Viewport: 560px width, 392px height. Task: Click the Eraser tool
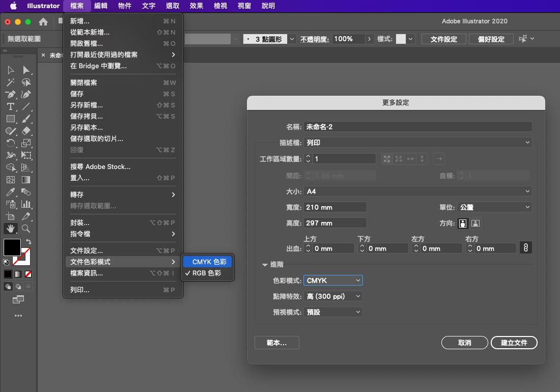point(26,131)
